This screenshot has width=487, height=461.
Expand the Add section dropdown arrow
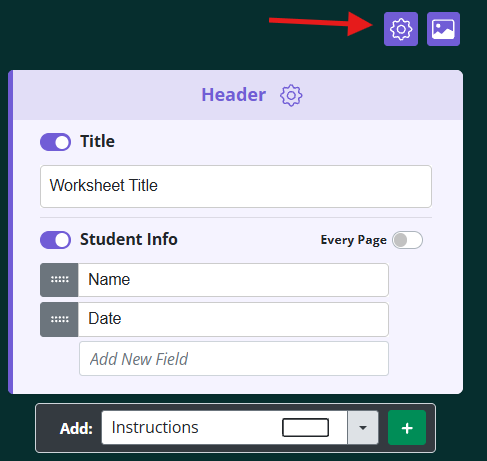pyautogui.click(x=363, y=428)
